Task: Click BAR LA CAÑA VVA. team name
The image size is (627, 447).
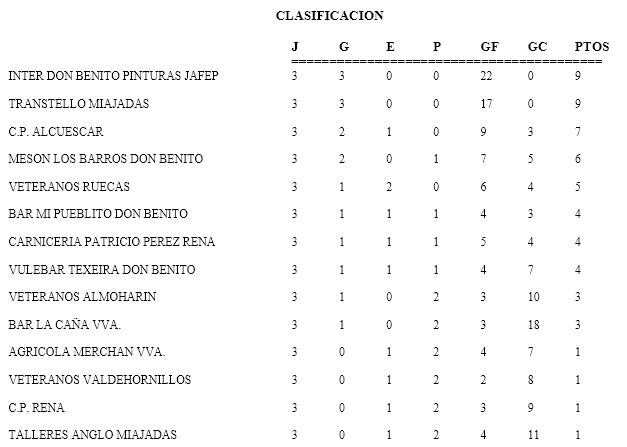Action: coord(64,324)
